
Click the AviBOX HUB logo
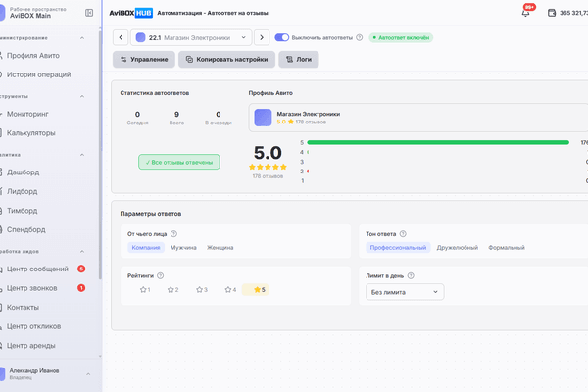(x=130, y=13)
